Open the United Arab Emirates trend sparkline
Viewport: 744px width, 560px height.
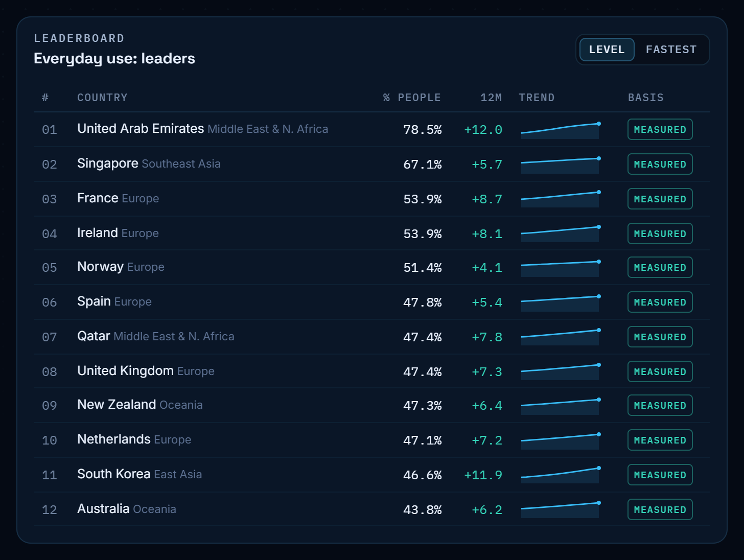tap(561, 131)
